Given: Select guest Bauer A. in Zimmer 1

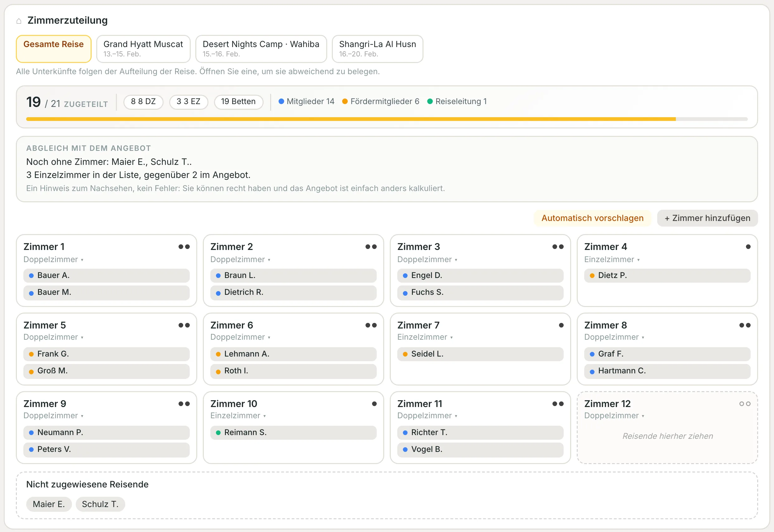Looking at the screenshot, I should [106, 276].
